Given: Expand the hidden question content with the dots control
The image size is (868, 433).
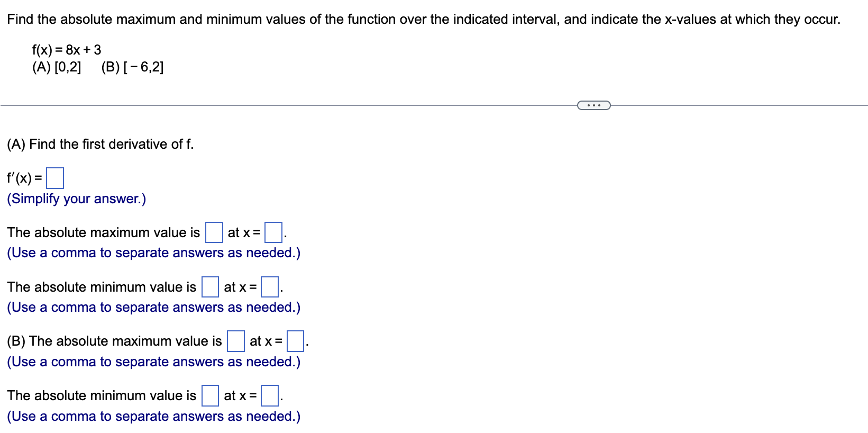Looking at the screenshot, I should click(x=593, y=105).
